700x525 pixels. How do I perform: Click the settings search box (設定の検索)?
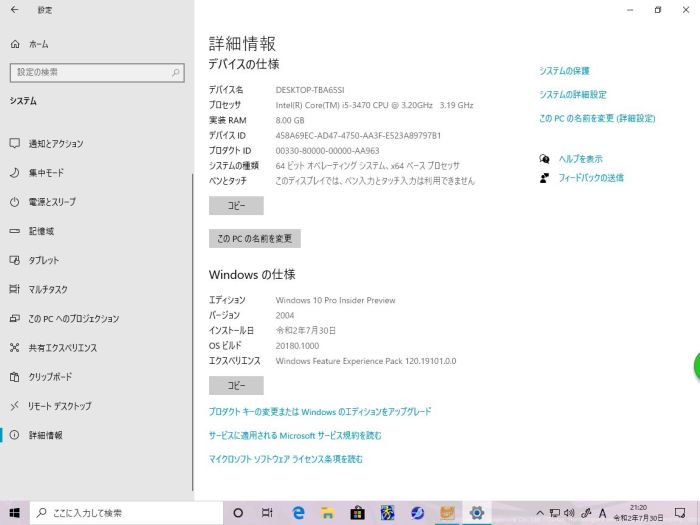96,72
